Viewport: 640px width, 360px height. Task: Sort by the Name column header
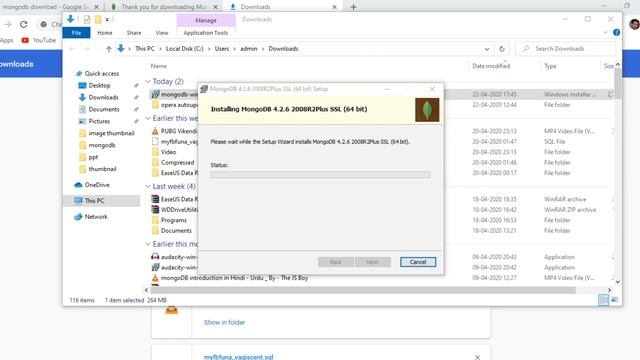click(158, 66)
